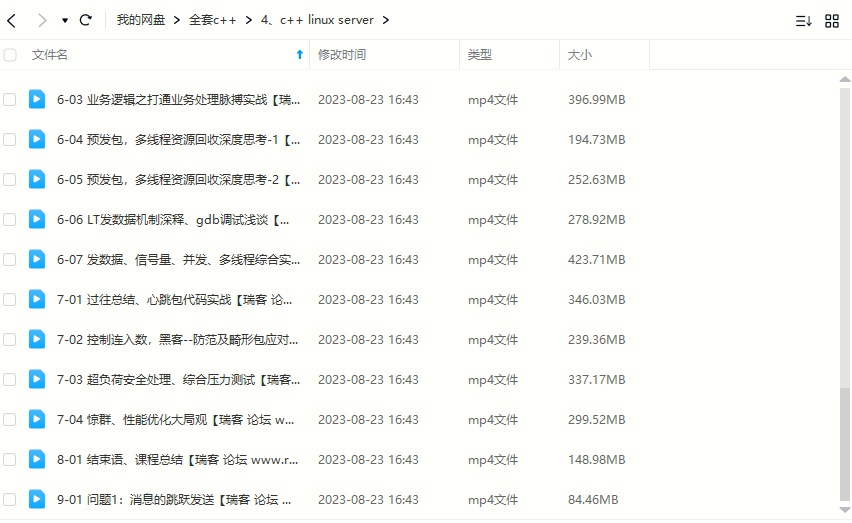852x523 pixels.
Task: Navigate to 全套c++ breadcrumb folder
Action: [212, 20]
